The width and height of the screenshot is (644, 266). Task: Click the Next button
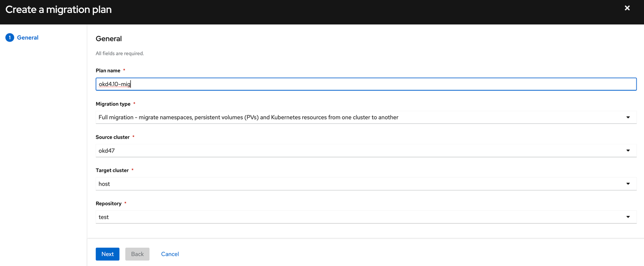coord(107,254)
